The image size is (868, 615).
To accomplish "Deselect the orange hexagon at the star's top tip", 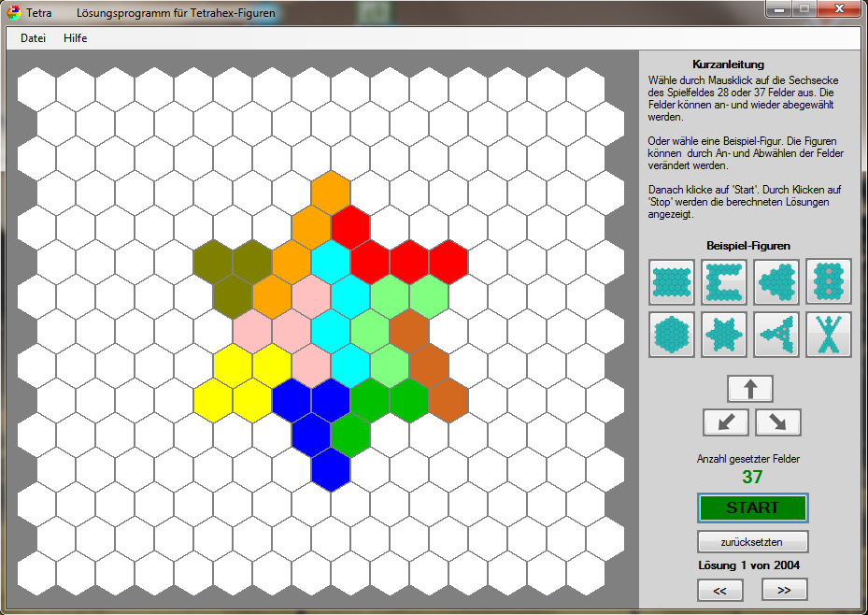I will [x=331, y=193].
